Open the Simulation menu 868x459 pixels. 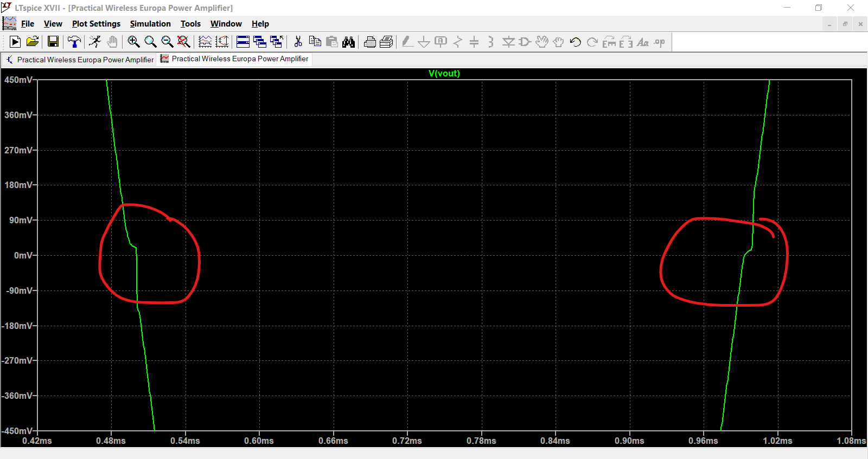150,24
